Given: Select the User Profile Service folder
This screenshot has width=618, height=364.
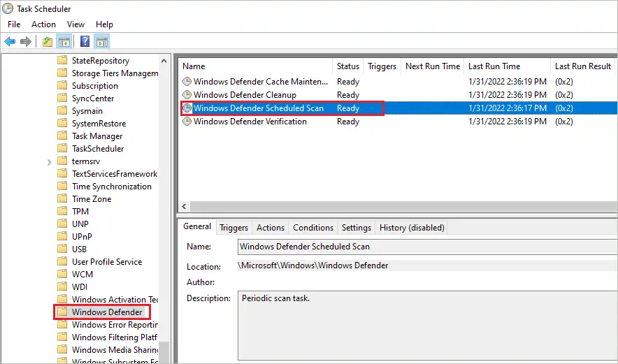Looking at the screenshot, I should (x=107, y=261).
